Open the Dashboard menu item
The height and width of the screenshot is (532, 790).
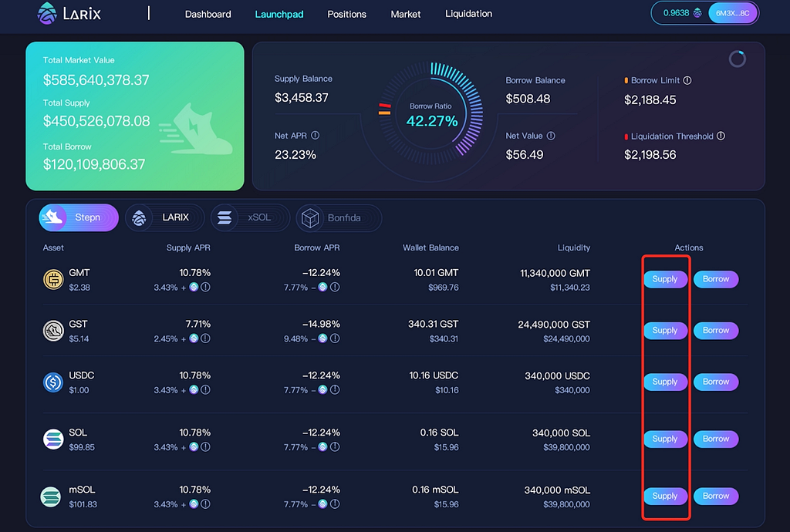pos(208,14)
